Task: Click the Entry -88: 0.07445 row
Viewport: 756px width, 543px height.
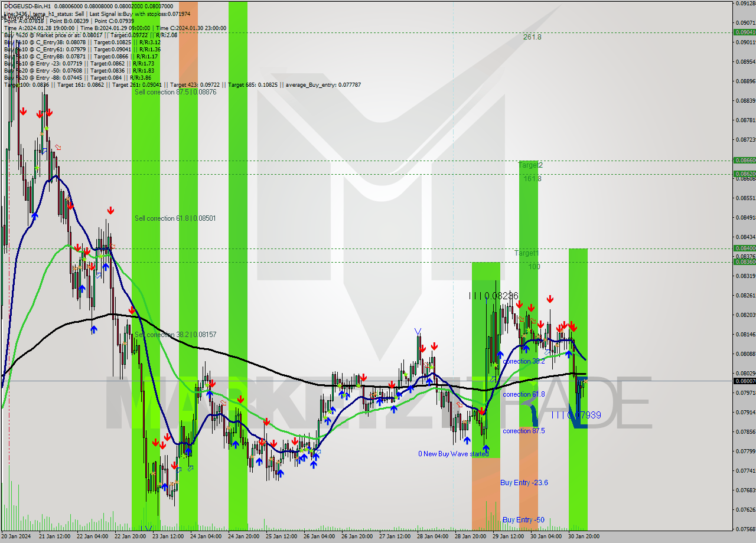Action: tap(77, 77)
